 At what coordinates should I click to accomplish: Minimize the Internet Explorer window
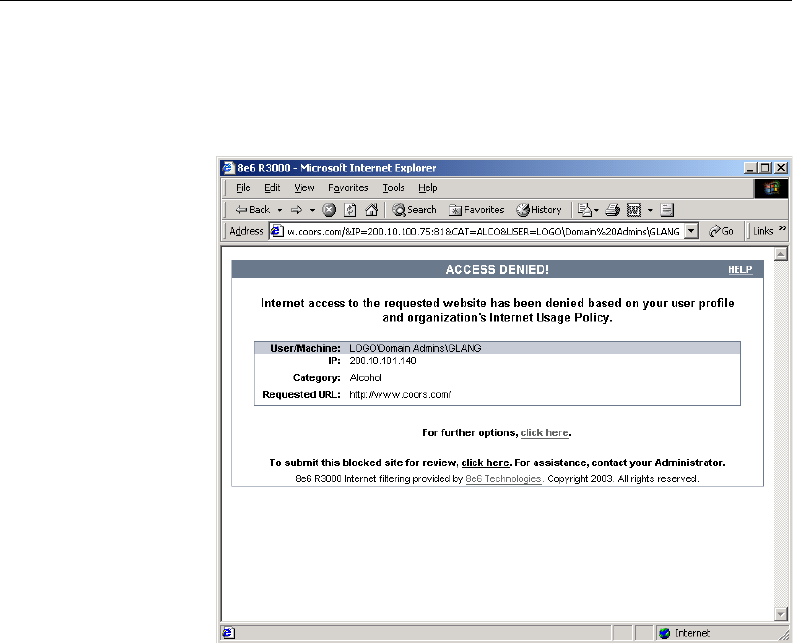click(752, 168)
